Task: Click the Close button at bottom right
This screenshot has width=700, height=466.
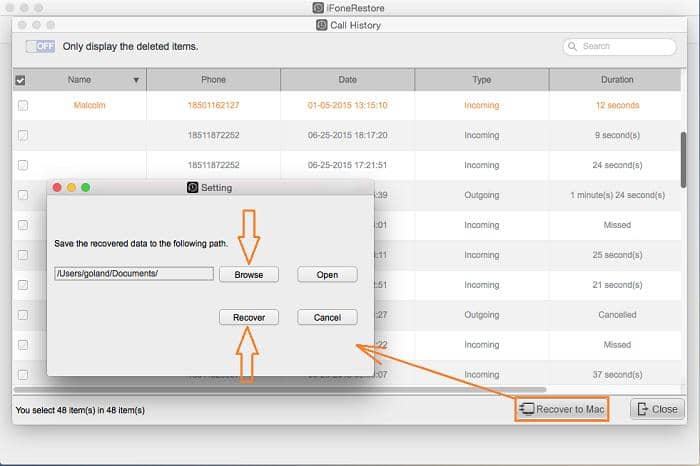Action: pos(657,408)
